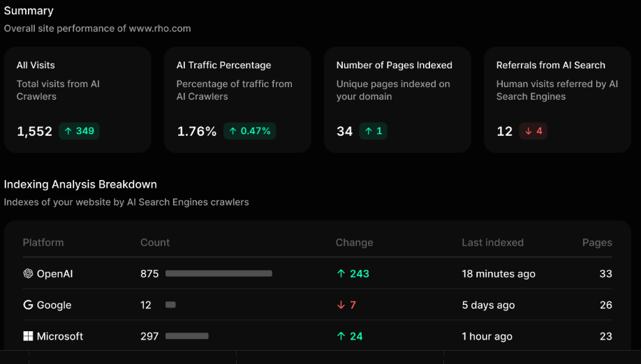641x364 pixels.
Task: Click the Google count bar
Action: point(170,305)
